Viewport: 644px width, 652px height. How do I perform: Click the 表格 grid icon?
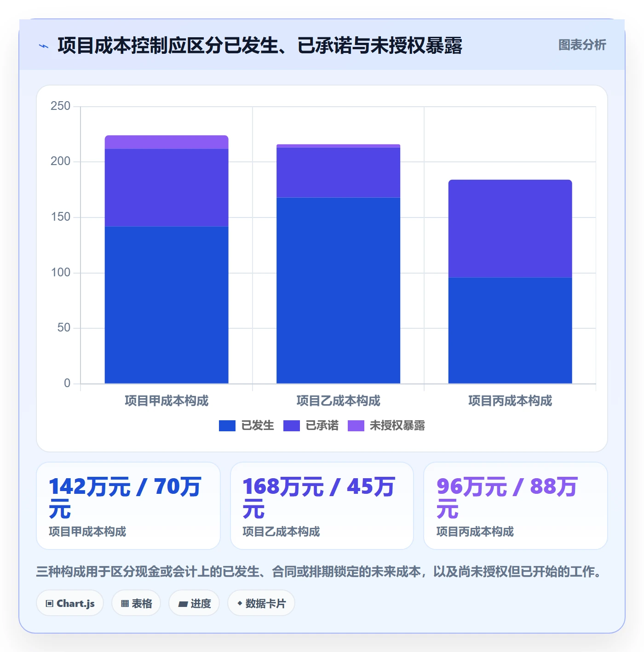pos(125,604)
